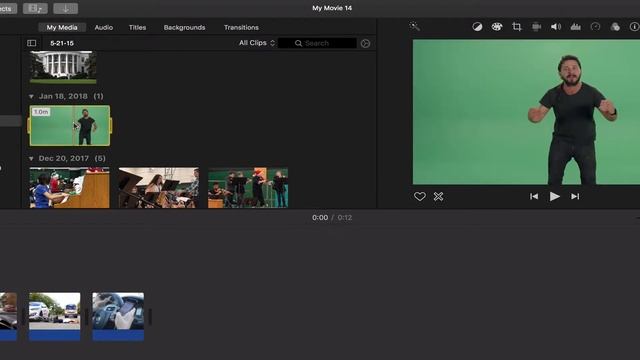Click the import media down-arrow button
This screenshot has height=360, width=640.
[x=65, y=8]
